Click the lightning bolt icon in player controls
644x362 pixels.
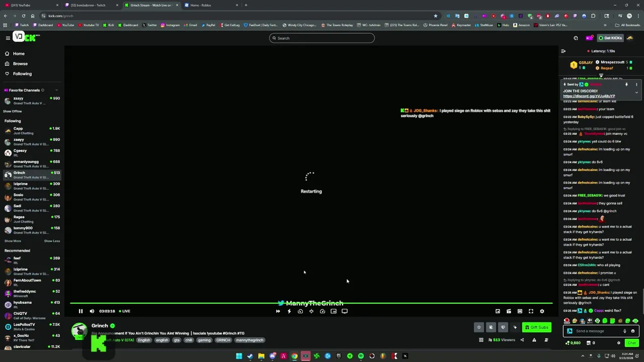click(x=289, y=311)
